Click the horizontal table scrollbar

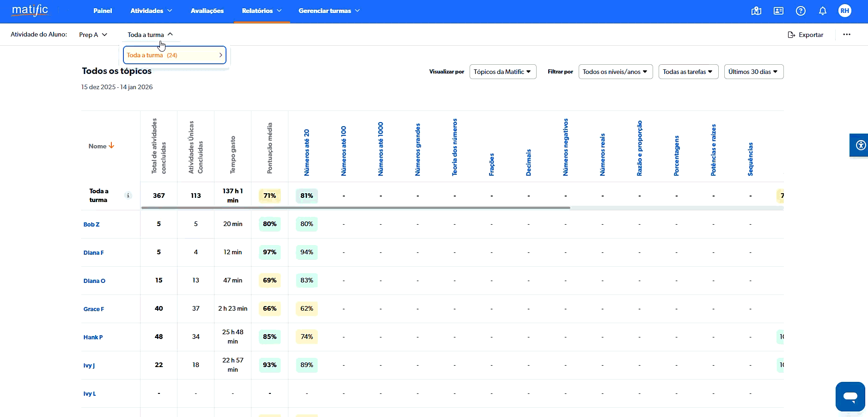click(356, 208)
